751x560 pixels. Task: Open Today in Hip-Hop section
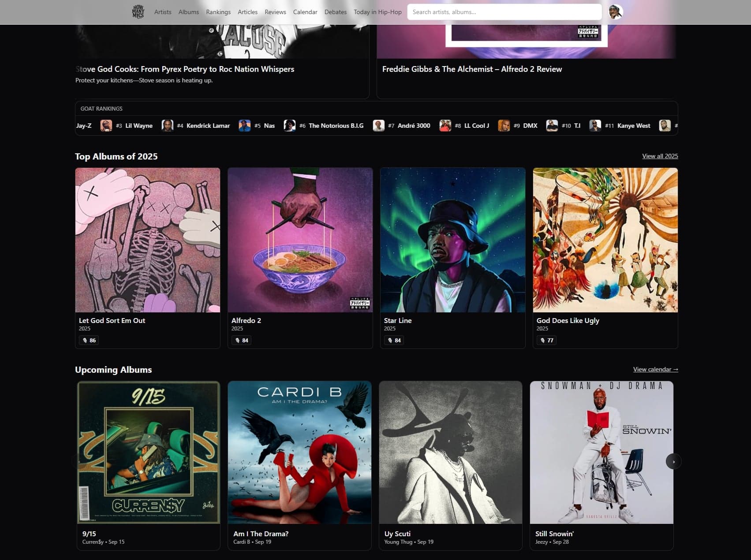[377, 12]
